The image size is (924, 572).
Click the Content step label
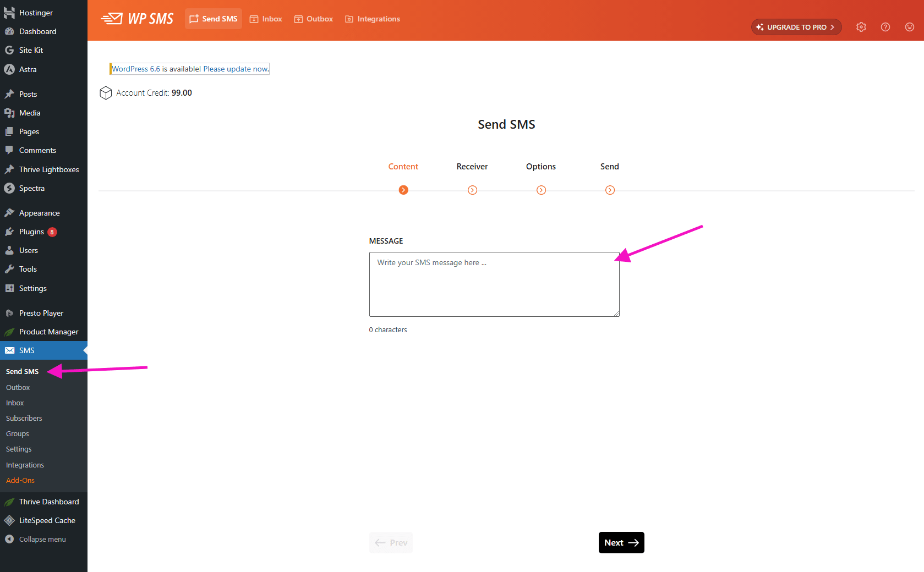(x=403, y=167)
